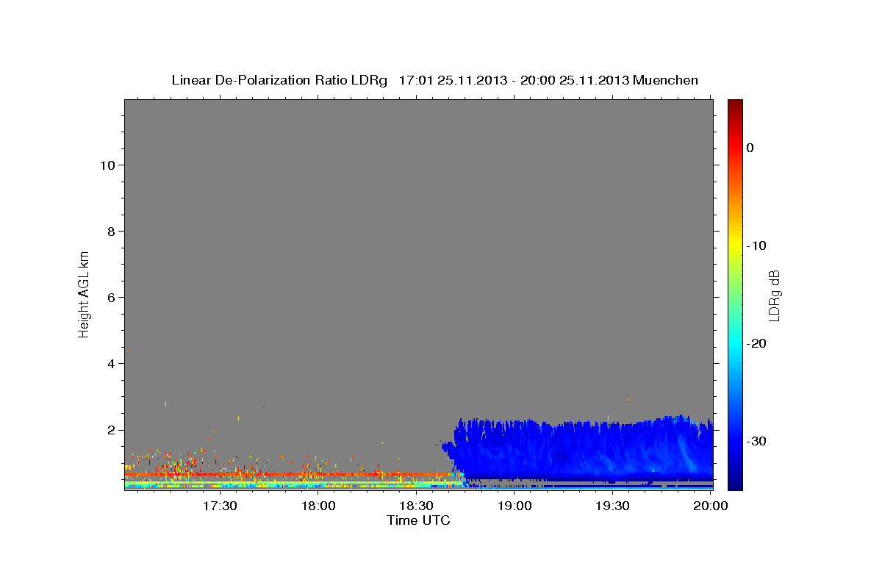
Task: Click the colorbar label '-20'
Action: 756,343
